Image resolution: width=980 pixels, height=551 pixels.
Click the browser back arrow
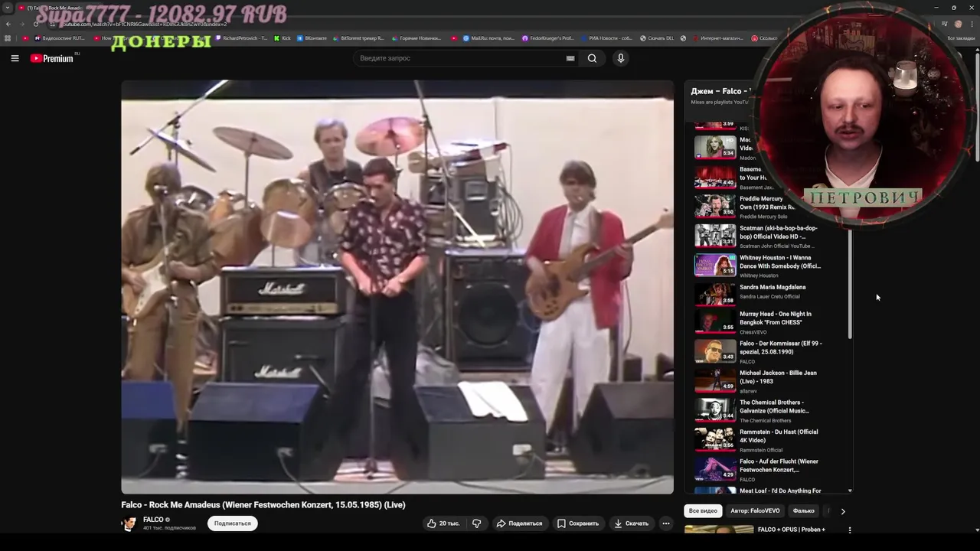point(8,24)
